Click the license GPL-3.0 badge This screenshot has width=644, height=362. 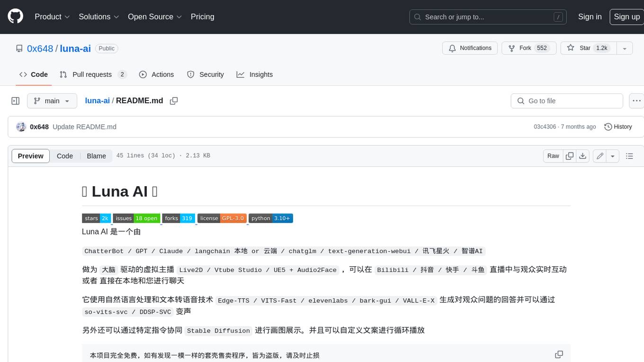222,218
